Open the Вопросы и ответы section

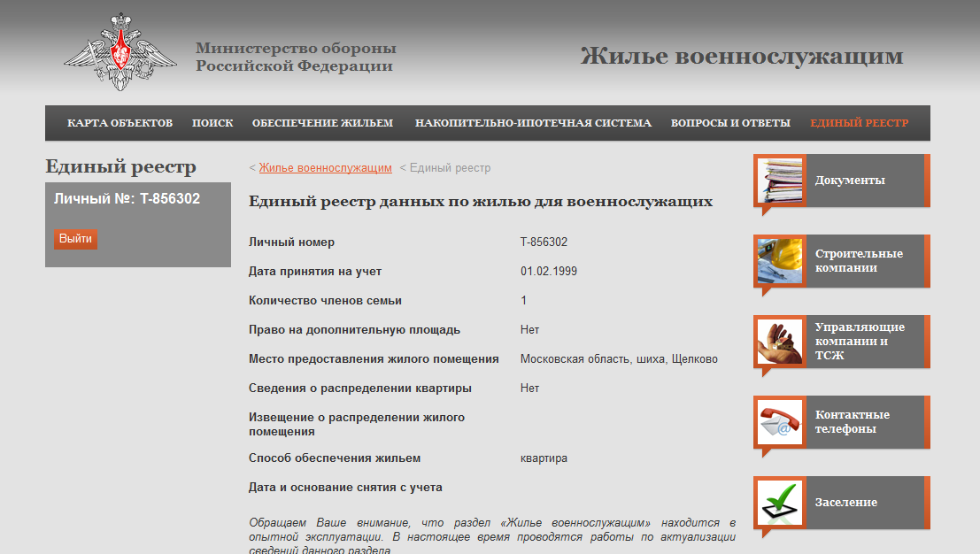click(x=730, y=123)
